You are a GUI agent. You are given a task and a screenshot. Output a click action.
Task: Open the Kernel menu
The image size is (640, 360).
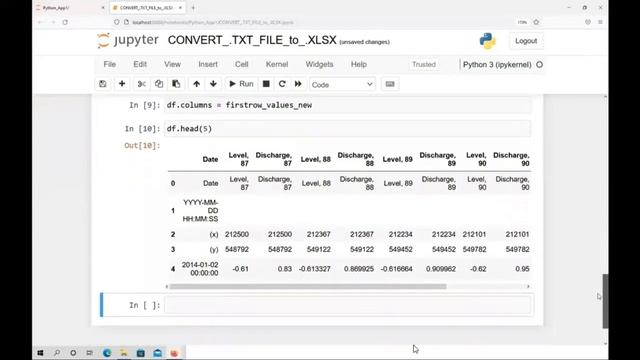[x=277, y=64]
